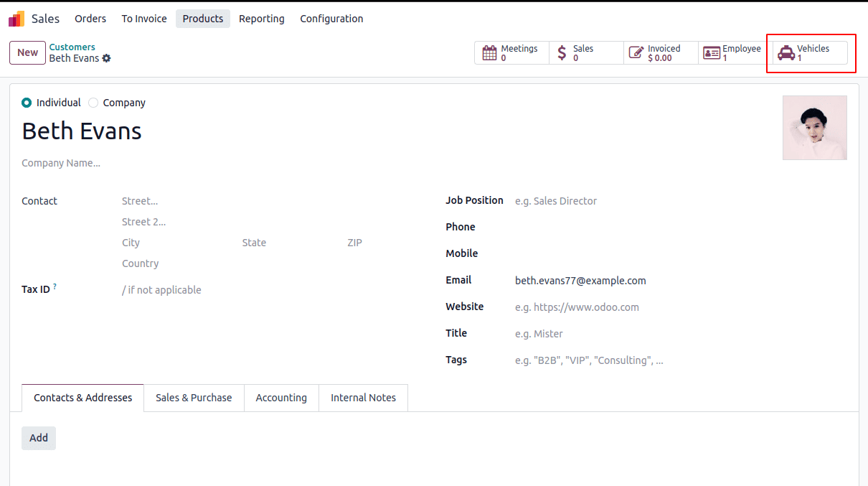This screenshot has height=486, width=868.
Task: Click the Email field showing beth.evans77@example.com
Action: click(580, 280)
